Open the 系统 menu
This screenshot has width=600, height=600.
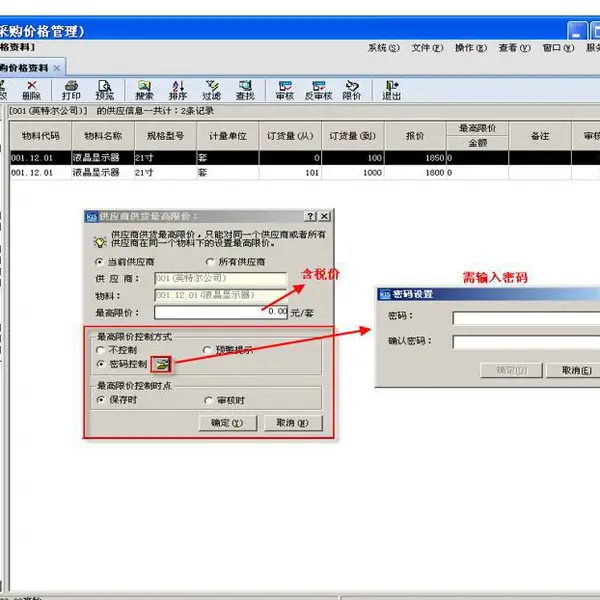click(383, 48)
